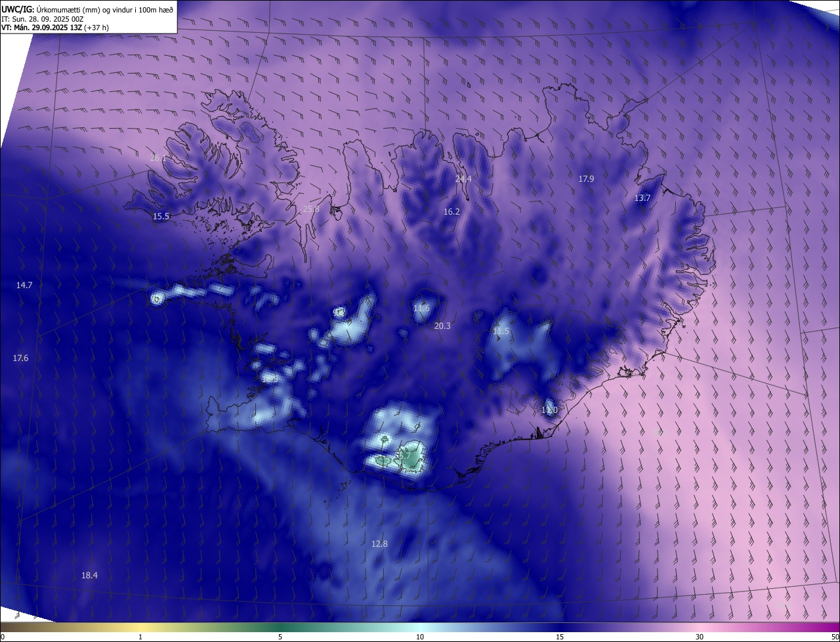Click the color scale label 0

(x=3, y=637)
